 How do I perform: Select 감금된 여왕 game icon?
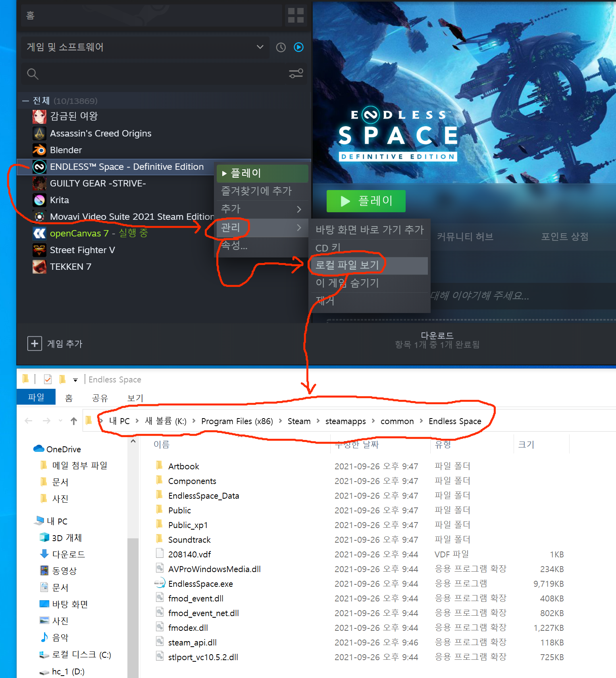39,117
